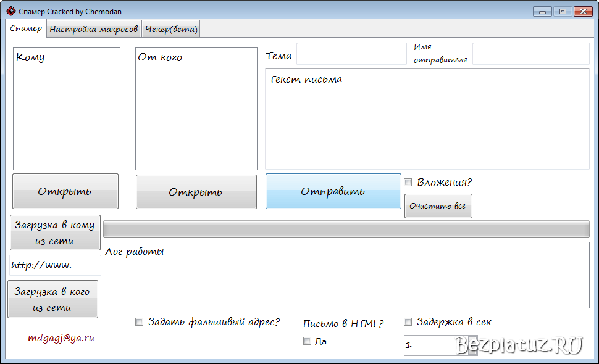Screen dimensions: 599x364
Task: Focus the Имя отправителя field
Action: pos(531,54)
